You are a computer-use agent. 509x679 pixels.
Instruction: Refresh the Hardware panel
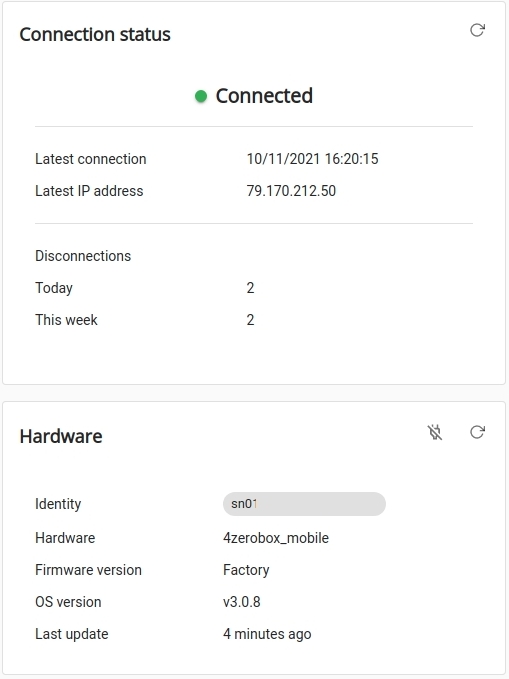click(x=477, y=432)
